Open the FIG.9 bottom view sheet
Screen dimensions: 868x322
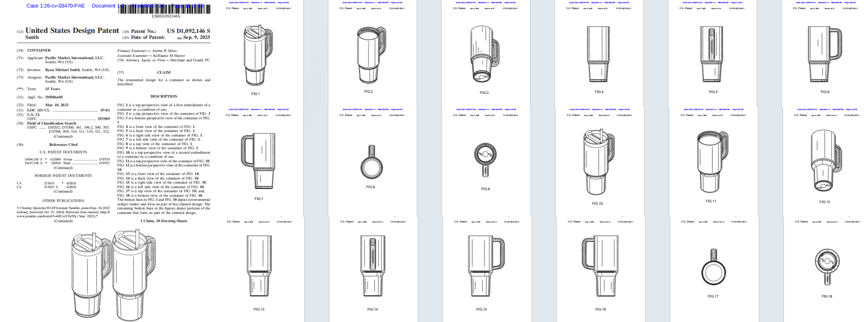[486, 162]
